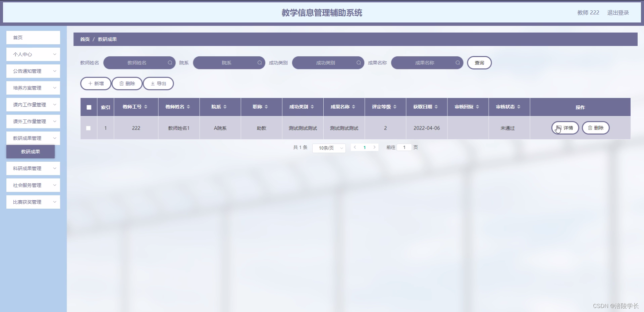Click the next page chevron in pagination

click(374, 147)
